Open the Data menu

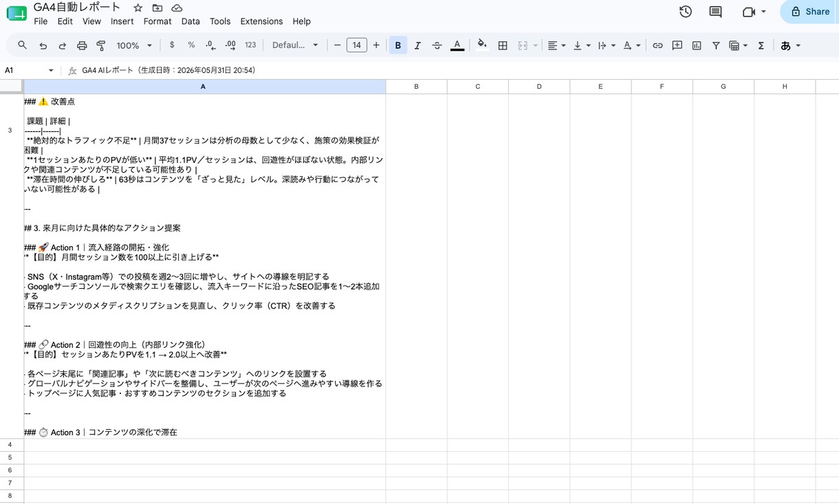click(190, 21)
